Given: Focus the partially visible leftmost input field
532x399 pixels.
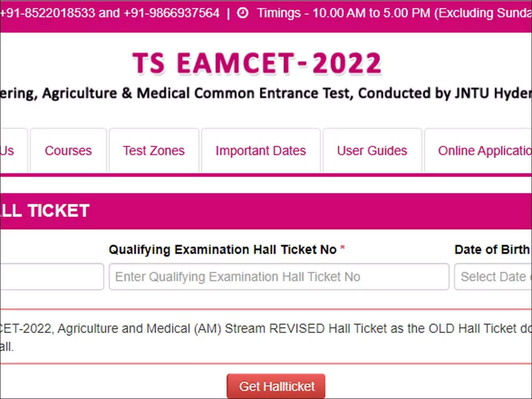Looking at the screenshot, I should click(x=51, y=277).
